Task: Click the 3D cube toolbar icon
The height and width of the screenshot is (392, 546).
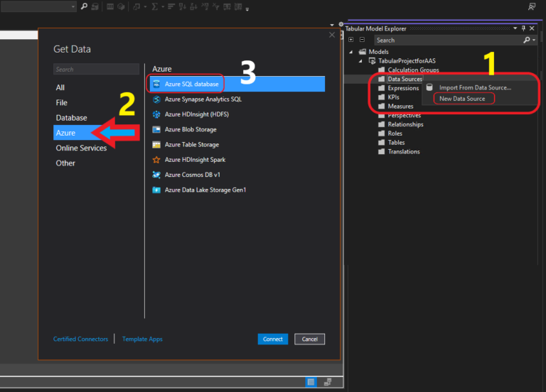Action: pyautogui.click(x=121, y=6)
